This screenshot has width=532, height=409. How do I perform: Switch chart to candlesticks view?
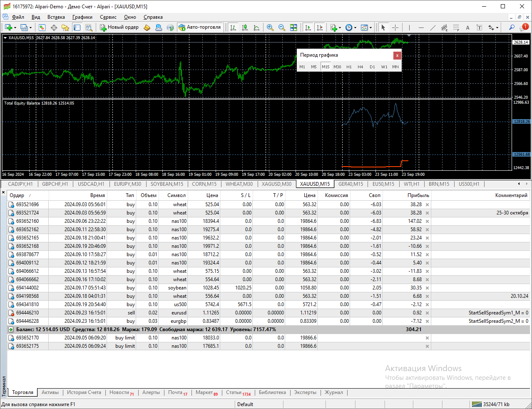tap(245, 27)
